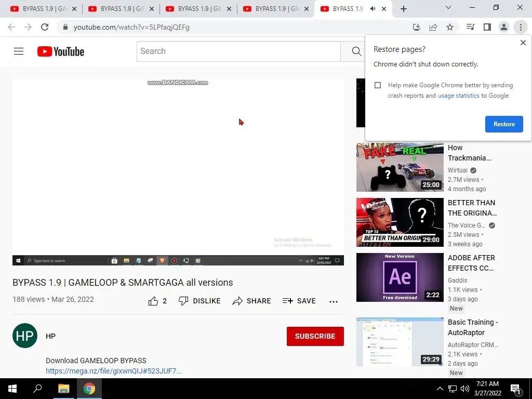The height and width of the screenshot is (399, 532).
Task: Install app using the download icon in the address bar
Action: click(416, 27)
